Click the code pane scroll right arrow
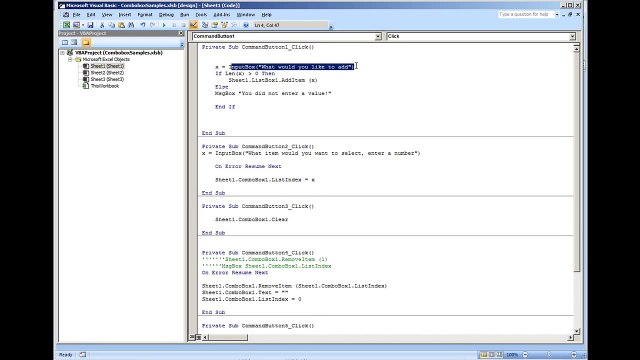This screenshot has height=360, width=640. point(570,337)
